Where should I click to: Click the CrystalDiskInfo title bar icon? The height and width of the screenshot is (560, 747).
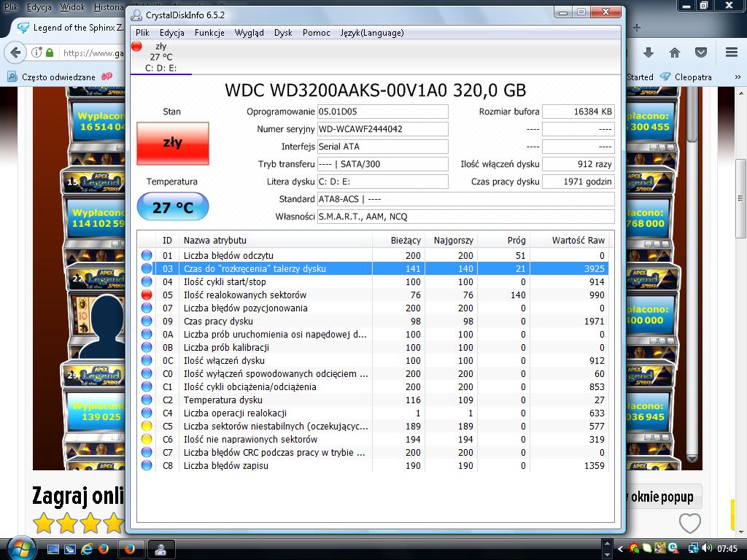click(x=136, y=15)
